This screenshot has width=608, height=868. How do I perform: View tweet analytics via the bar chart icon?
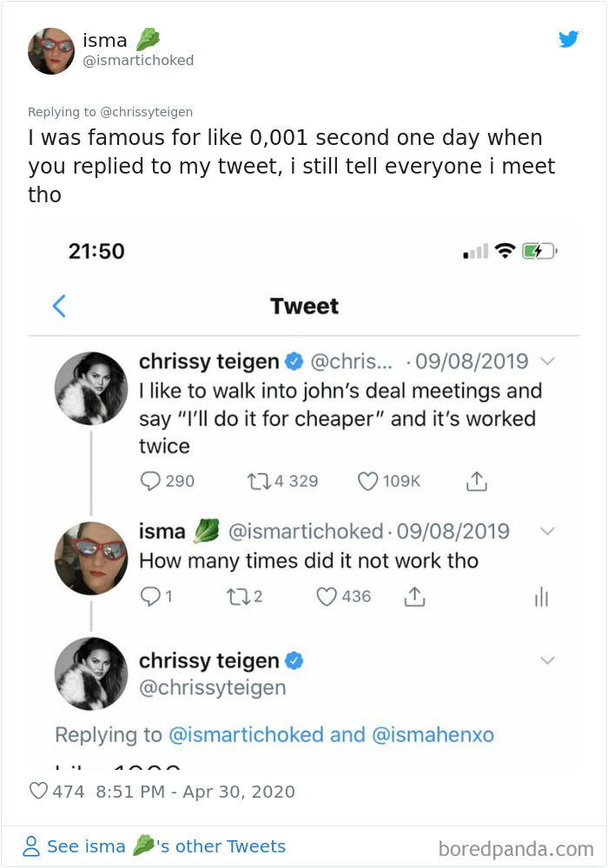(541, 596)
